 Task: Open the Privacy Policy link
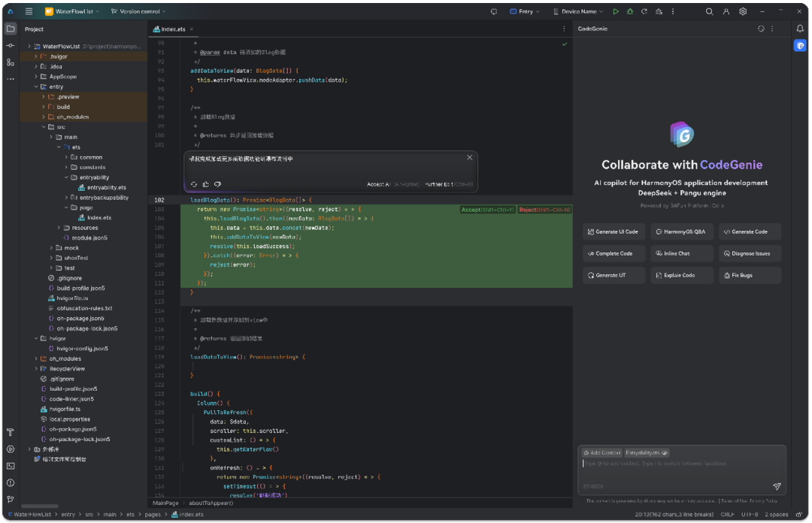(x=763, y=500)
